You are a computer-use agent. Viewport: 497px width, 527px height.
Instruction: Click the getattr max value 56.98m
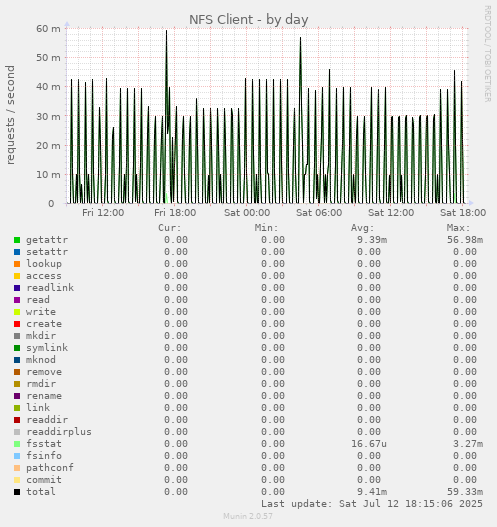(465, 240)
